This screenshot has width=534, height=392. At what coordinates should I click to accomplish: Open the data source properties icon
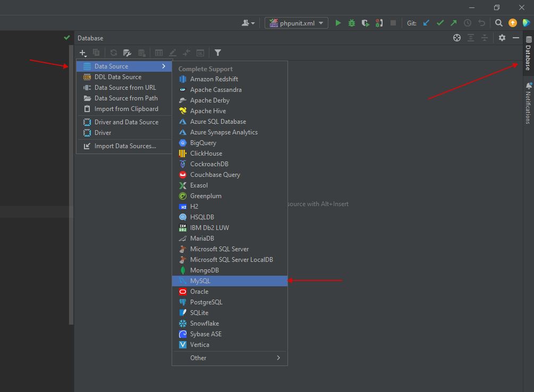point(127,53)
